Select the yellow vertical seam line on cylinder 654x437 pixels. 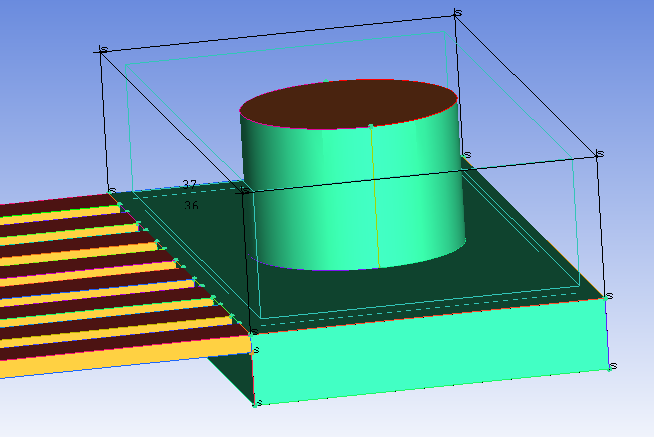click(x=375, y=196)
